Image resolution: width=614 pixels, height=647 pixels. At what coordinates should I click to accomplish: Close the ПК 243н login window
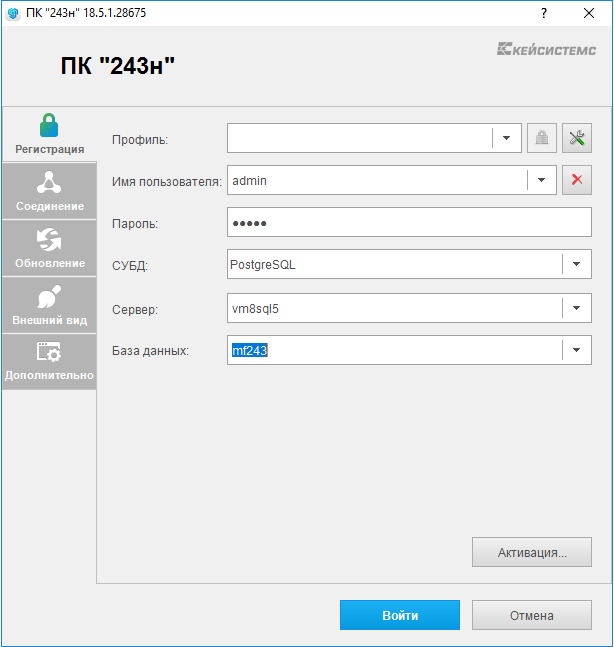589,13
